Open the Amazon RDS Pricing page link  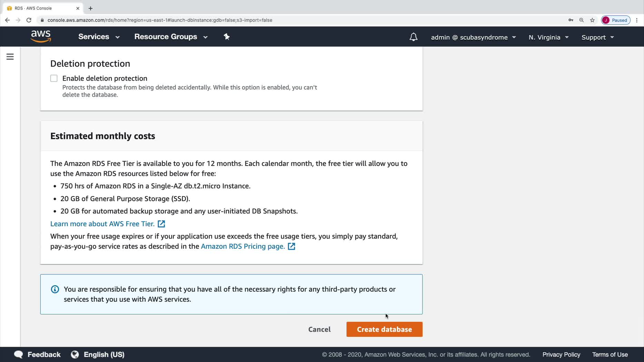[x=243, y=246]
